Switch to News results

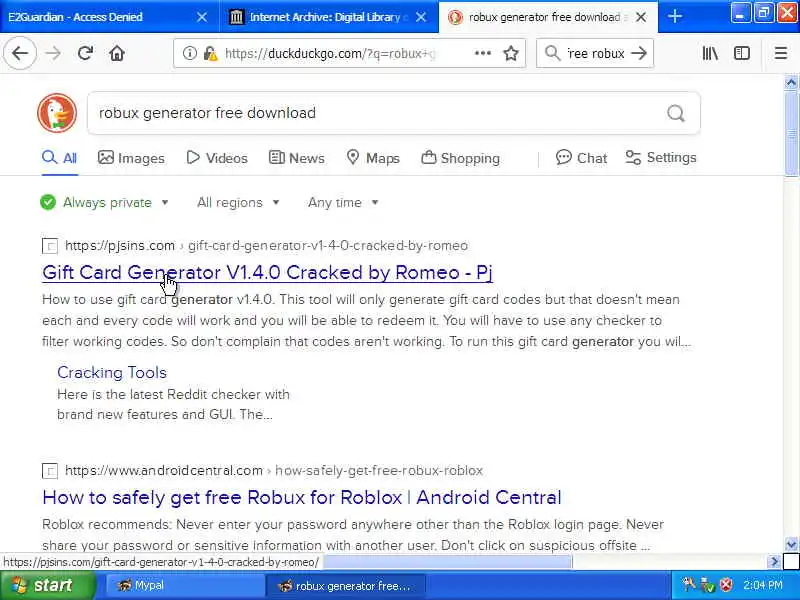tap(296, 158)
